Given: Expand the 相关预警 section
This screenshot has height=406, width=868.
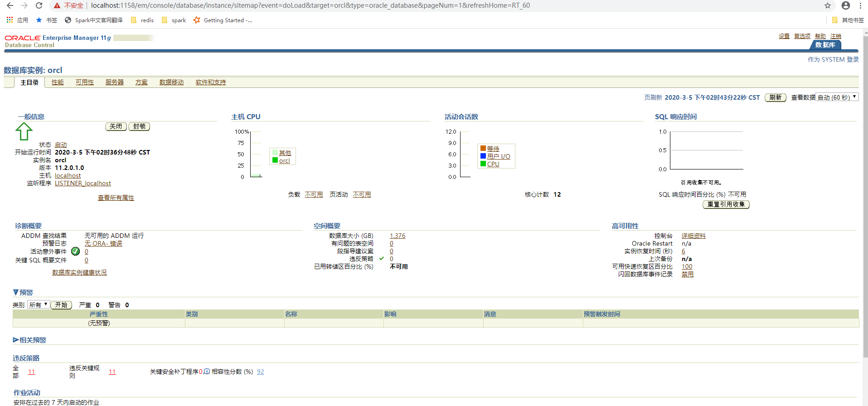Looking at the screenshot, I should coord(16,340).
